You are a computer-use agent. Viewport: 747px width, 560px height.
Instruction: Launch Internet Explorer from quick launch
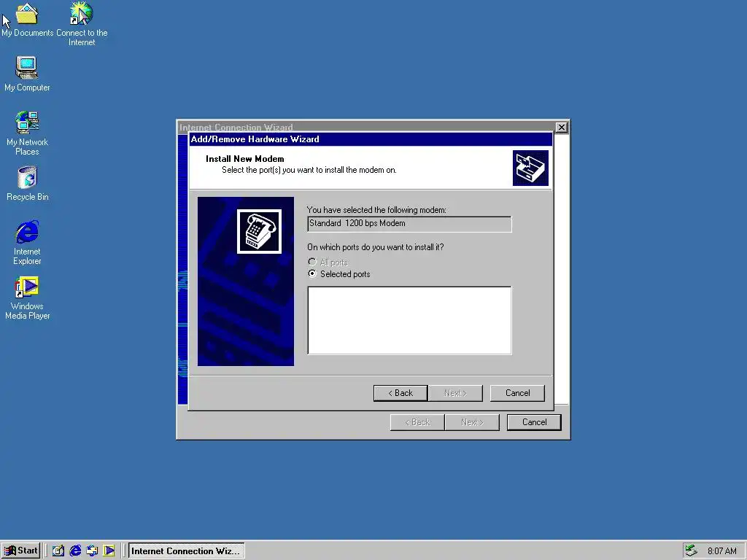(x=75, y=551)
